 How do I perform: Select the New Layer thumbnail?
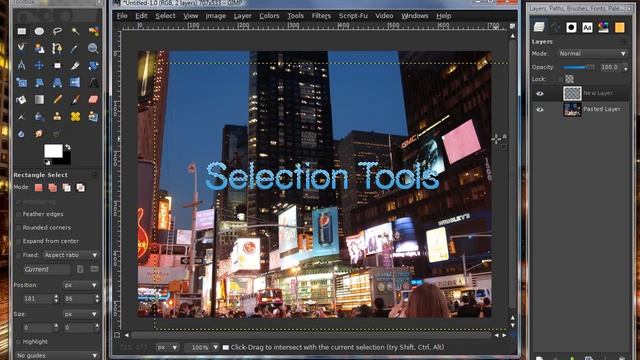coord(572,93)
